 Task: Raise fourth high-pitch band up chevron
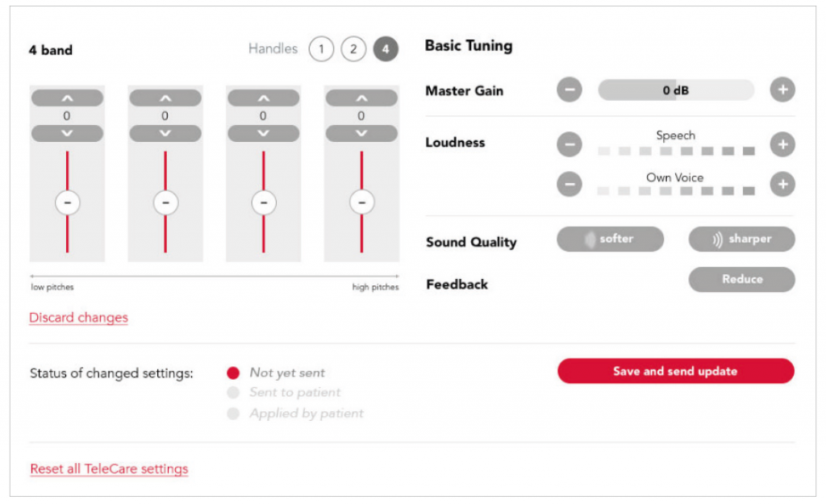[x=361, y=98]
